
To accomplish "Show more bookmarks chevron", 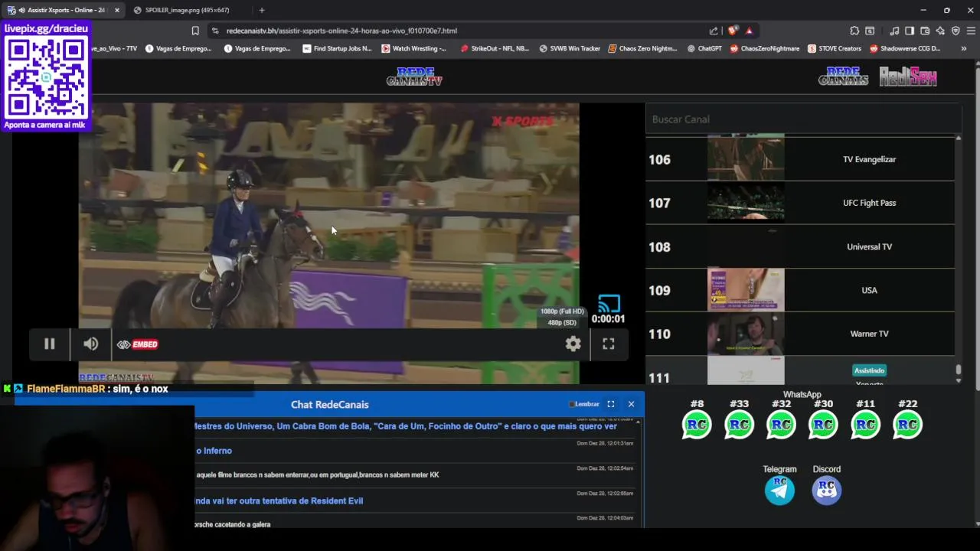I will (x=963, y=48).
